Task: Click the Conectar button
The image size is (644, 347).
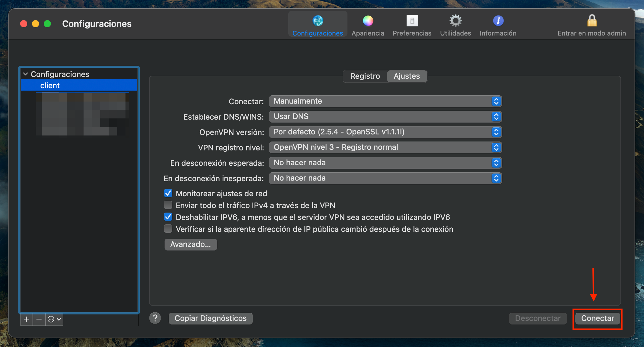Action: [598, 318]
